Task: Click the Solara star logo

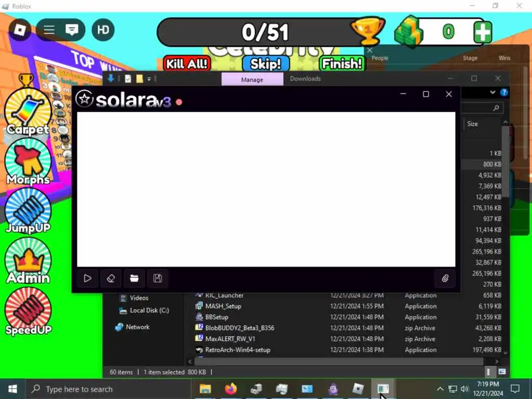Action: 84,99
